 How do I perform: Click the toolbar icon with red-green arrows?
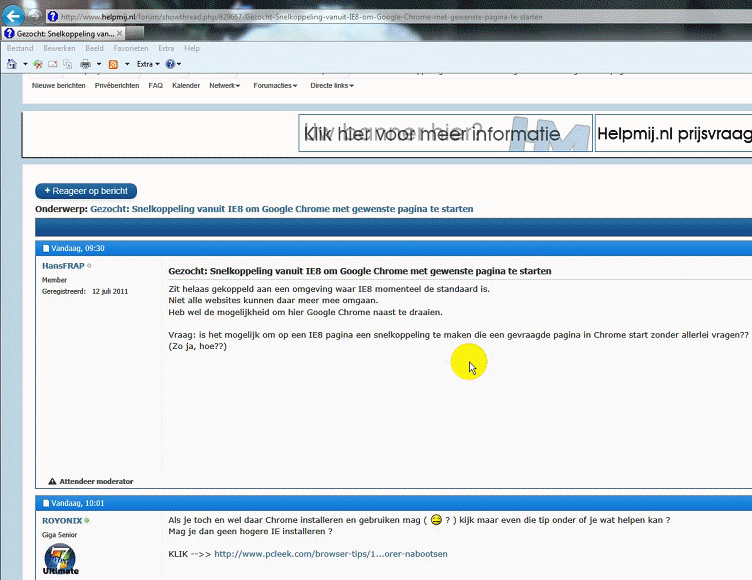[38, 64]
